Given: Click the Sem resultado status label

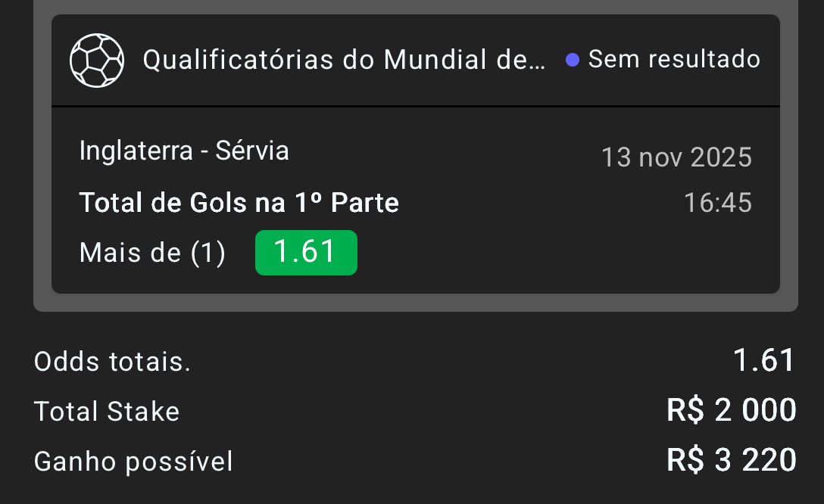Looking at the screenshot, I should (x=674, y=59).
